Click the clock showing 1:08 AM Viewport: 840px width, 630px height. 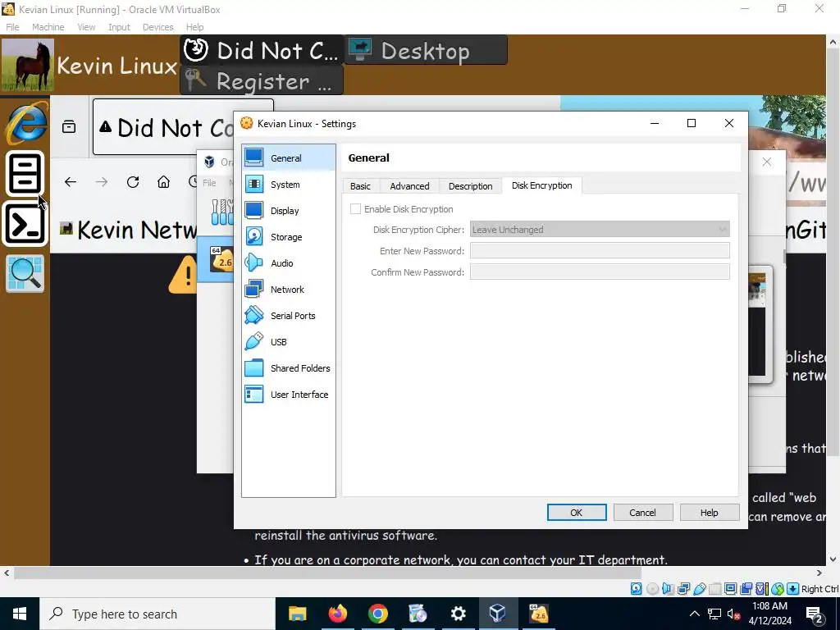click(x=769, y=614)
